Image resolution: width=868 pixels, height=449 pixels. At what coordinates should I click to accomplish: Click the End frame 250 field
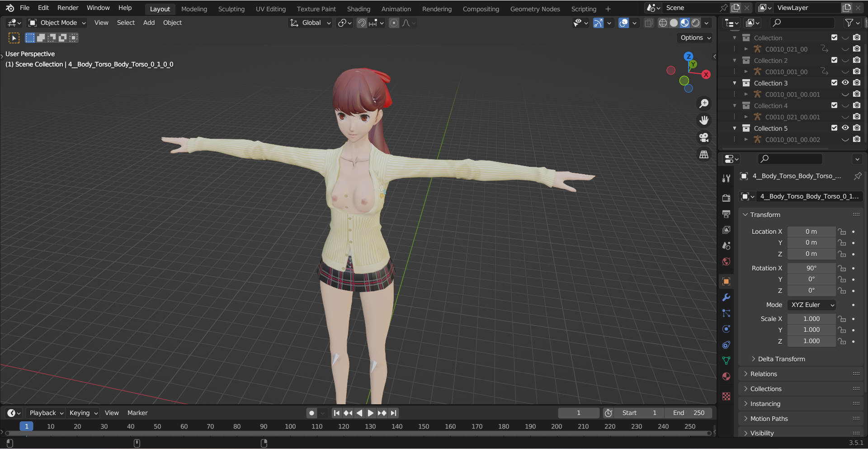(689, 413)
